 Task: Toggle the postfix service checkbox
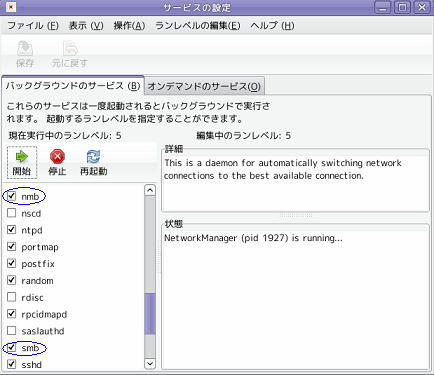(x=12, y=263)
